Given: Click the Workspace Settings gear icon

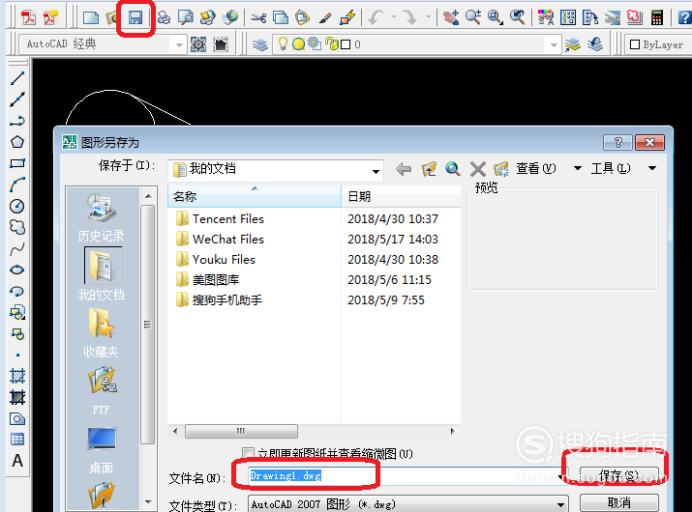Looking at the screenshot, I should [x=198, y=44].
